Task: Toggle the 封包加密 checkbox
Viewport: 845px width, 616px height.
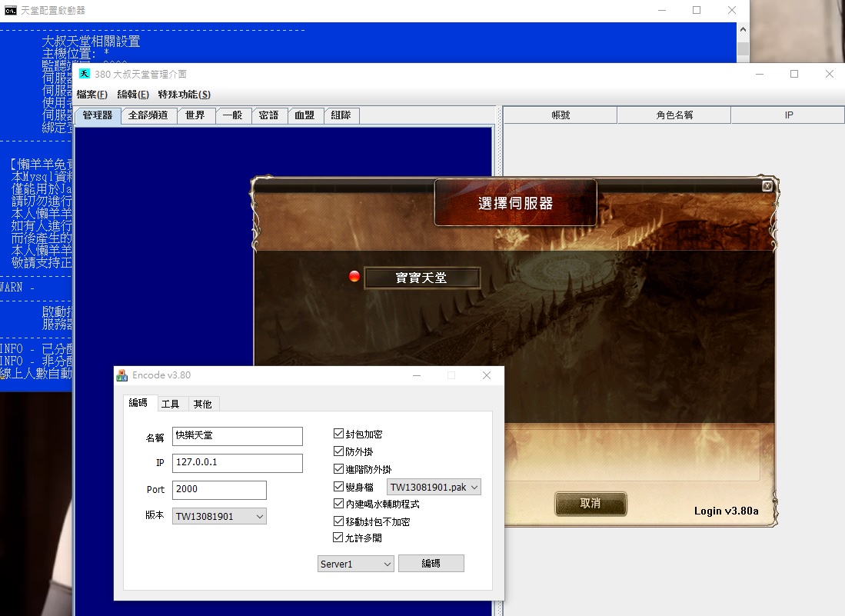Action: click(x=338, y=433)
